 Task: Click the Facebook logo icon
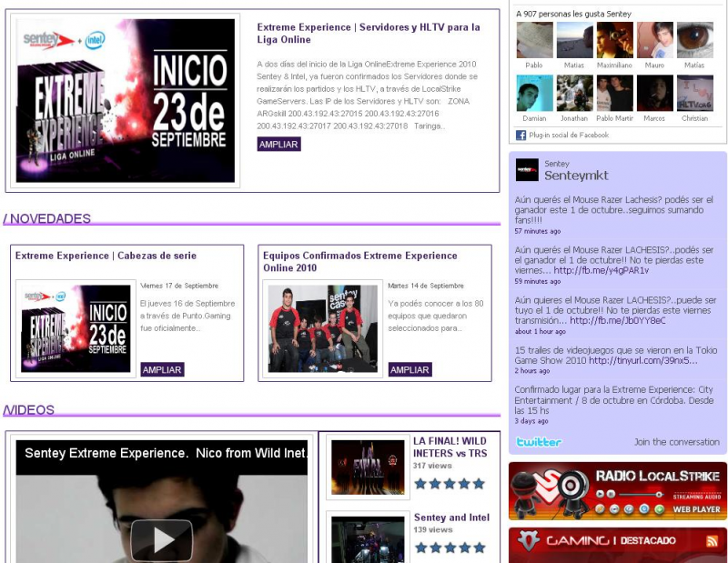coord(521,136)
